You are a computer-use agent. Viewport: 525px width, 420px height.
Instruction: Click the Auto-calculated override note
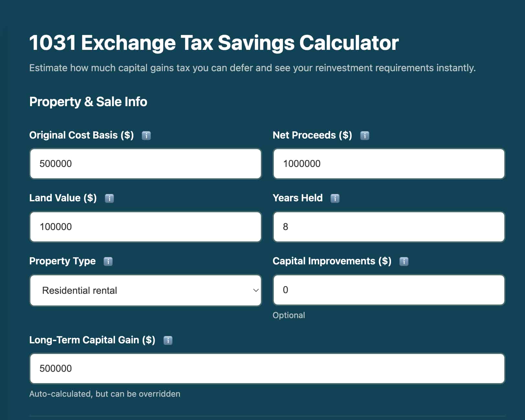click(x=105, y=394)
